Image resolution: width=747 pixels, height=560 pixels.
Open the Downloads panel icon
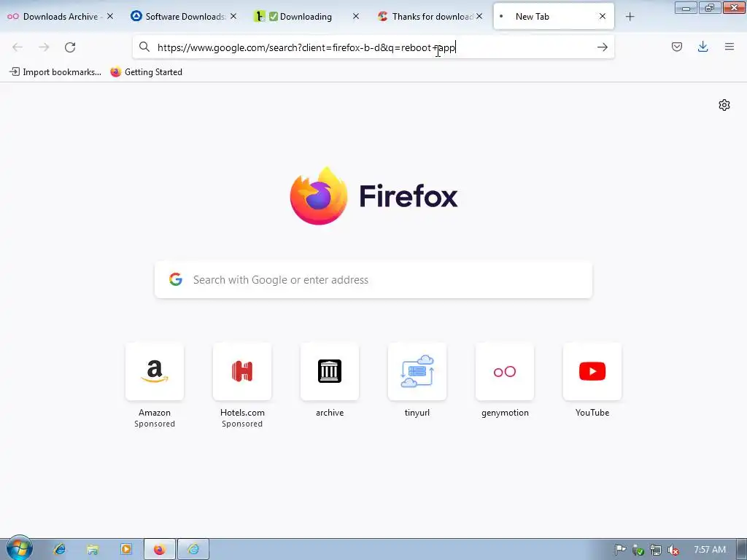tap(703, 47)
